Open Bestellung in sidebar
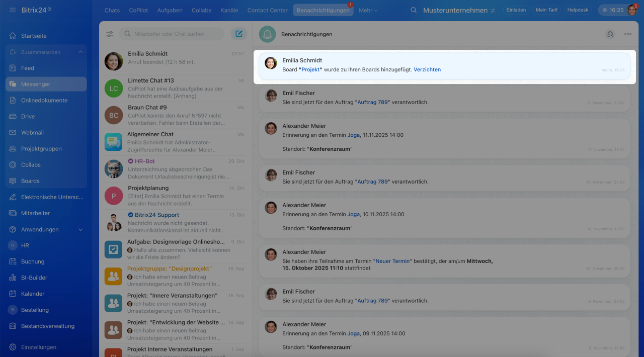This screenshot has height=357, width=644. pyautogui.click(x=46, y=310)
